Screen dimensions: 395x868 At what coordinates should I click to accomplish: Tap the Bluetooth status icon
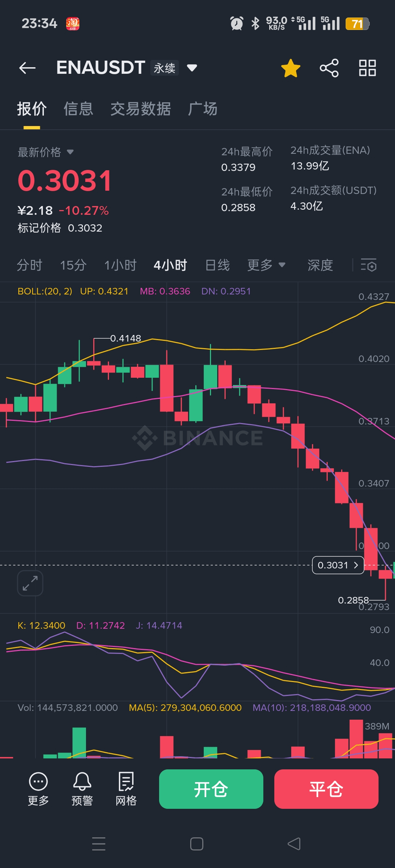coord(255,24)
